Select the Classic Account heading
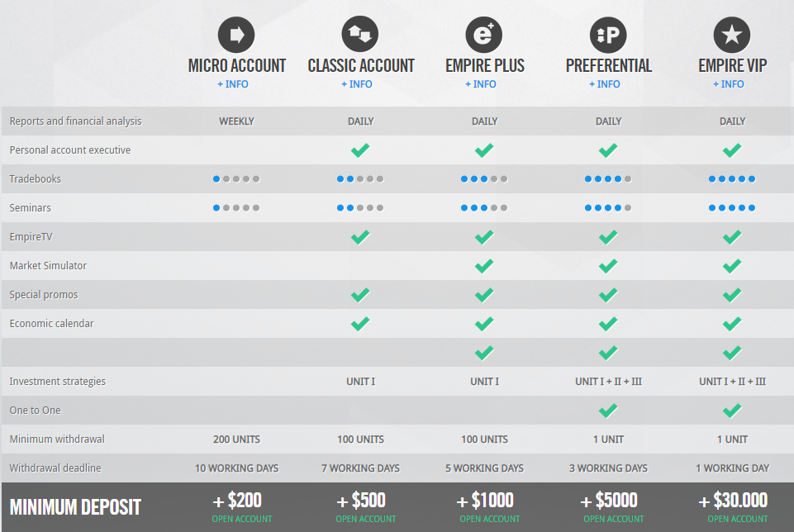 tap(361, 65)
